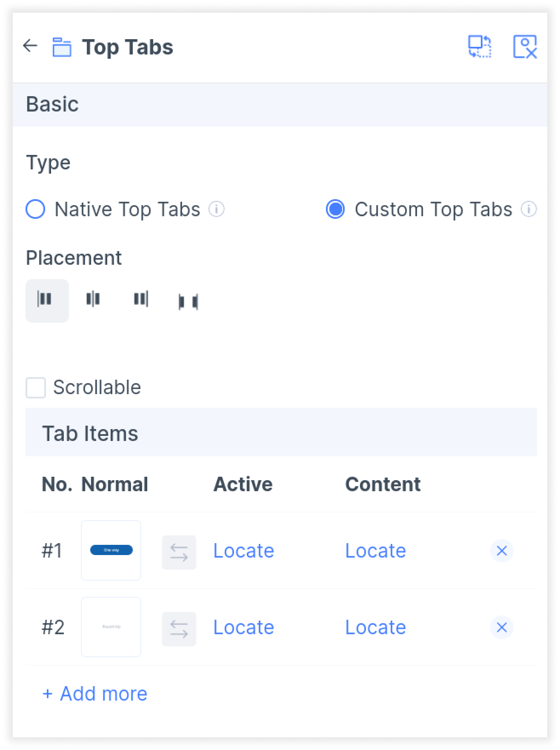
Task: Delete tab item #2
Action: coord(502,627)
